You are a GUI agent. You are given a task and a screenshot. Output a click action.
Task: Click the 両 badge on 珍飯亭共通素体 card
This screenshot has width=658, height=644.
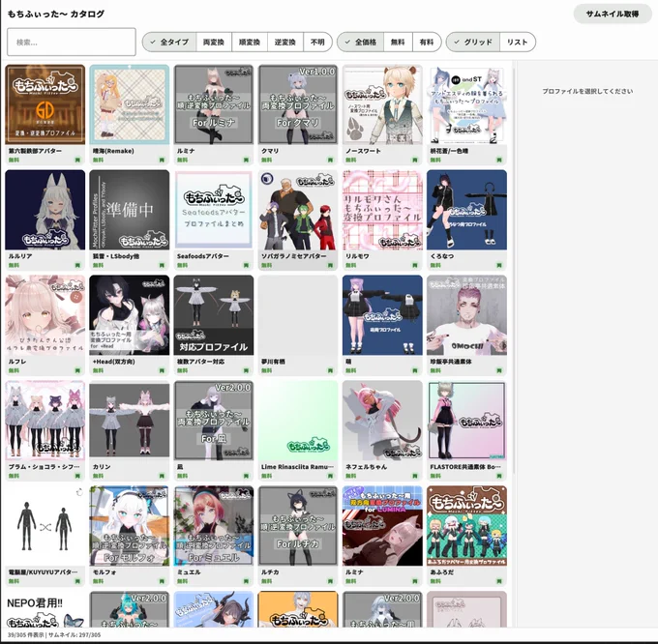tap(499, 370)
